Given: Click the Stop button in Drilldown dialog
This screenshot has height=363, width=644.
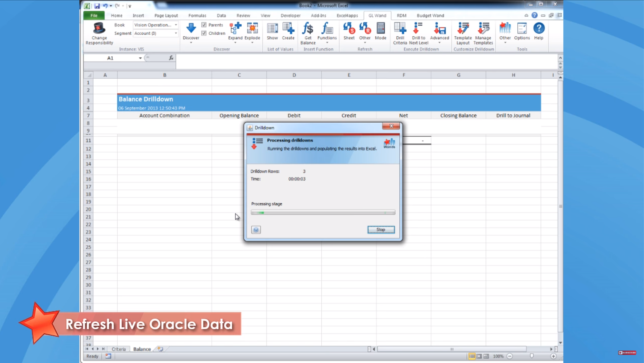Looking at the screenshot, I should pyautogui.click(x=381, y=230).
